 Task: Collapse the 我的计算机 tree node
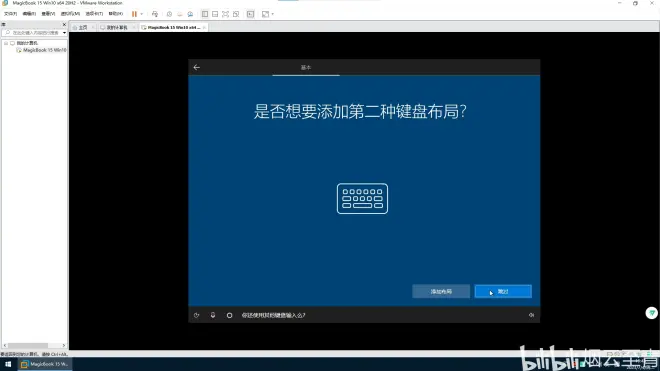(6, 43)
